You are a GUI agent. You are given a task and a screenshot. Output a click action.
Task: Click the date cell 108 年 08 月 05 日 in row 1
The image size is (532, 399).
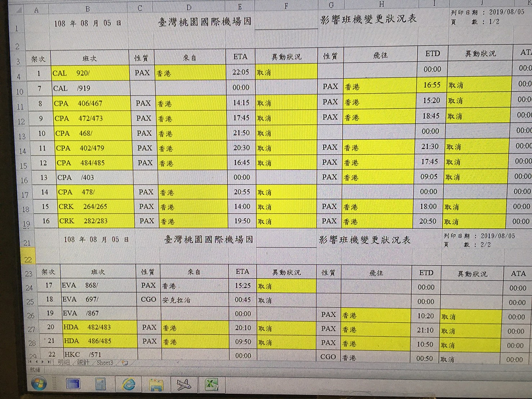tap(88, 24)
